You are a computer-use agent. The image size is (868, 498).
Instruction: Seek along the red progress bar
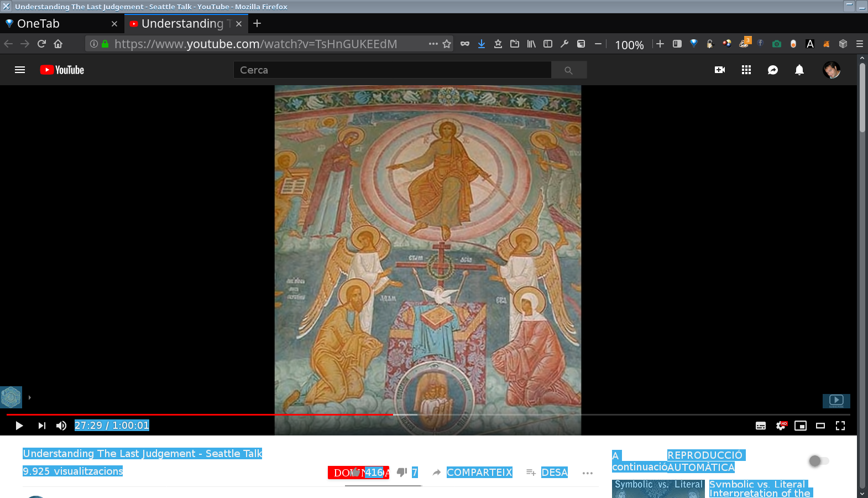(x=428, y=414)
